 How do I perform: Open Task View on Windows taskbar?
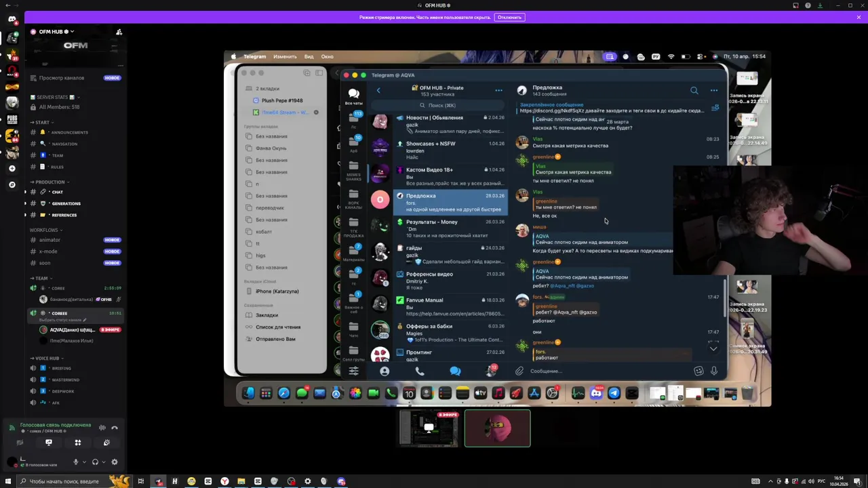click(x=141, y=481)
